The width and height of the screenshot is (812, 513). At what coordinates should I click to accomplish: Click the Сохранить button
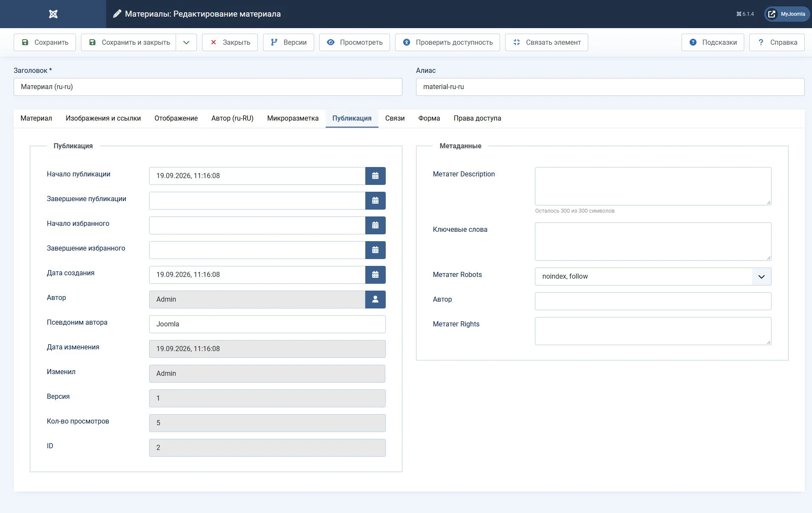45,43
